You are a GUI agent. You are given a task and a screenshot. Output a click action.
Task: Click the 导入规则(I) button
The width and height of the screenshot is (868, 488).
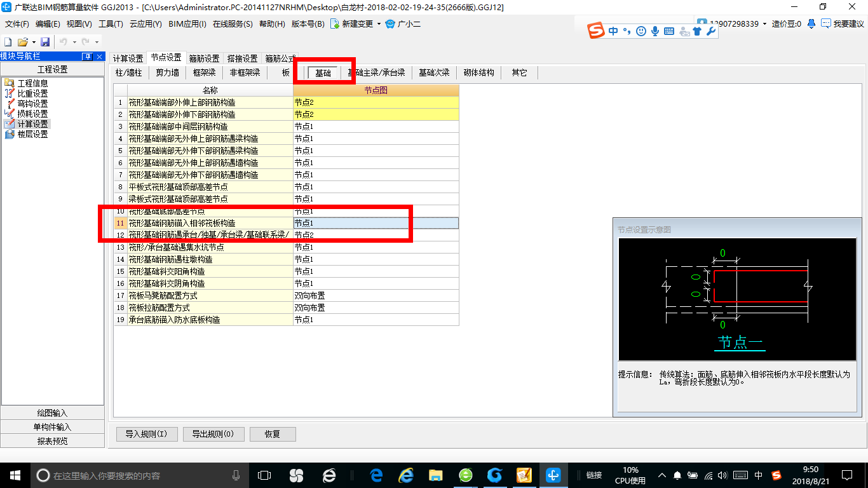pos(146,435)
